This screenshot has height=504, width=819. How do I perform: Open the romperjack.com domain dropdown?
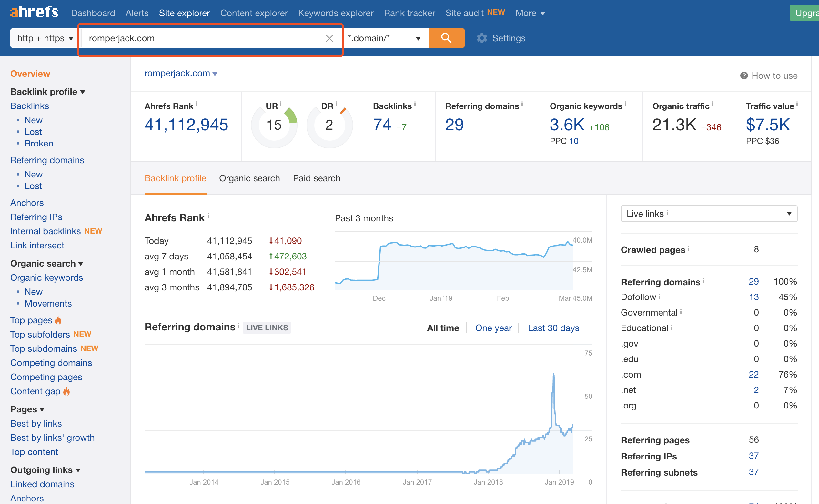(x=181, y=73)
